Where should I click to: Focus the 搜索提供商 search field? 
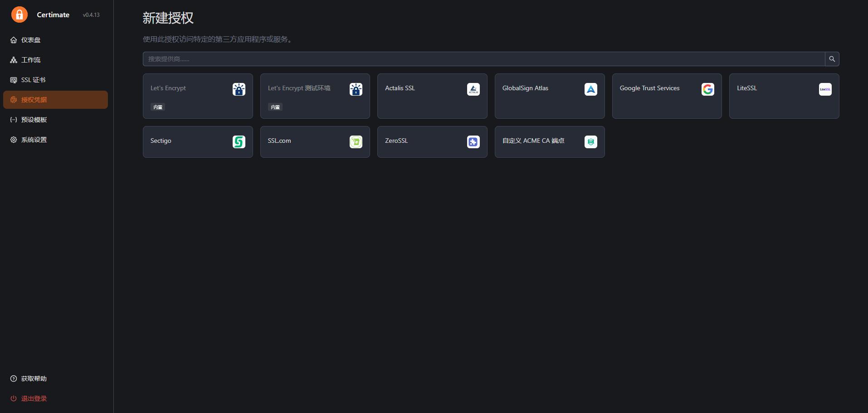pyautogui.click(x=484, y=59)
